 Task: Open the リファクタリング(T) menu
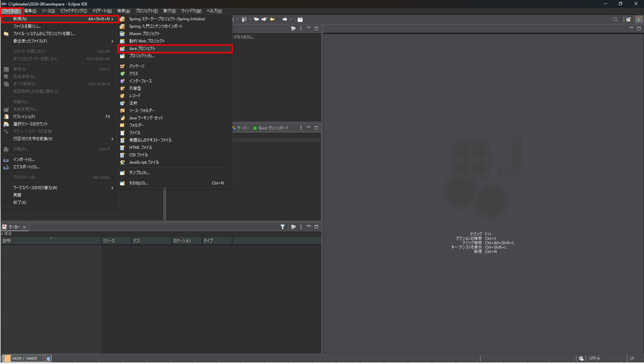pos(74,11)
